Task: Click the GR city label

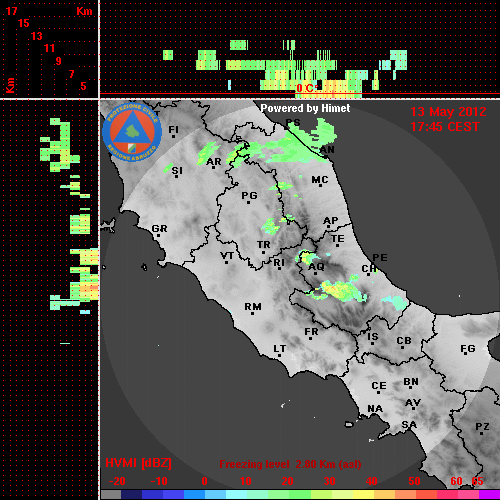Action: [x=159, y=229]
